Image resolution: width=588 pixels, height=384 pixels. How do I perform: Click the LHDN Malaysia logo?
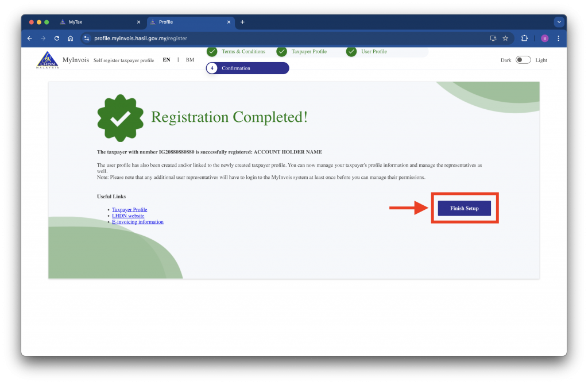click(47, 60)
